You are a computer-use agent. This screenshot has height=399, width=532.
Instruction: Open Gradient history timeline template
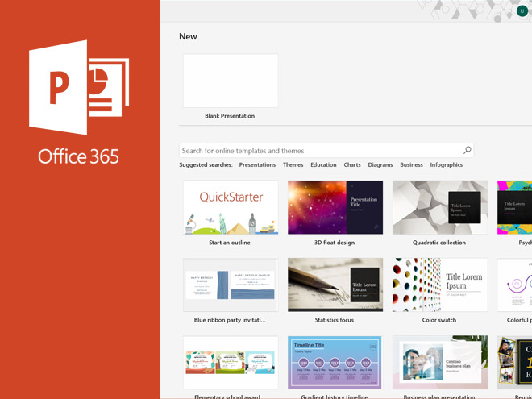click(x=335, y=363)
